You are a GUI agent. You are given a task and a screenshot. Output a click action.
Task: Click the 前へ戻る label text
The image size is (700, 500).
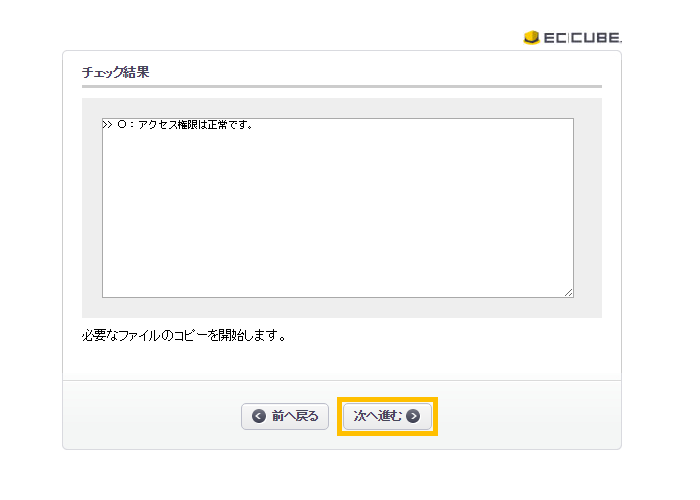(x=295, y=416)
